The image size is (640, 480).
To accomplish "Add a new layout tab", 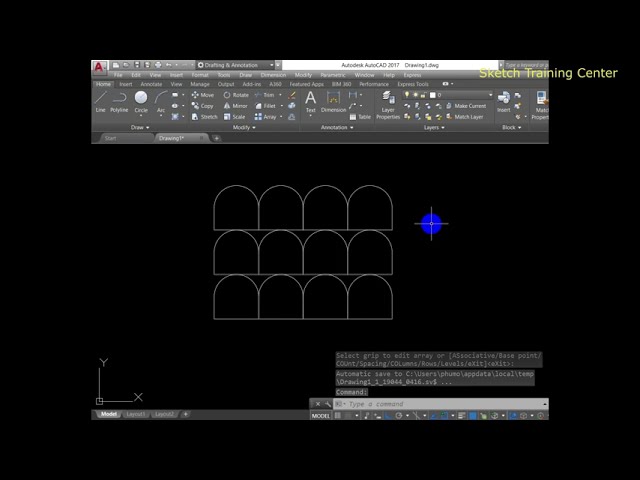I will coord(185,414).
